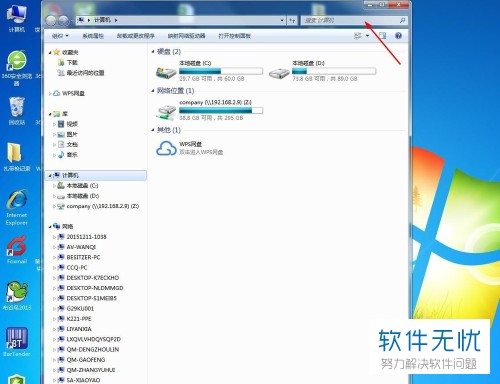Click the 计算机 breadcrumb in the address bar
The width and height of the screenshot is (500, 384).
point(102,20)
